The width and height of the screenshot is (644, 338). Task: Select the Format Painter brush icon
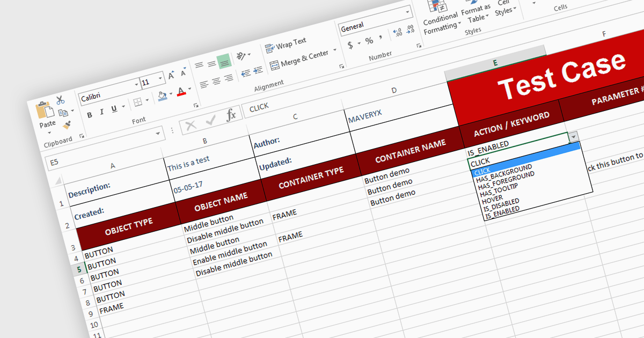(x=67, y=125)
